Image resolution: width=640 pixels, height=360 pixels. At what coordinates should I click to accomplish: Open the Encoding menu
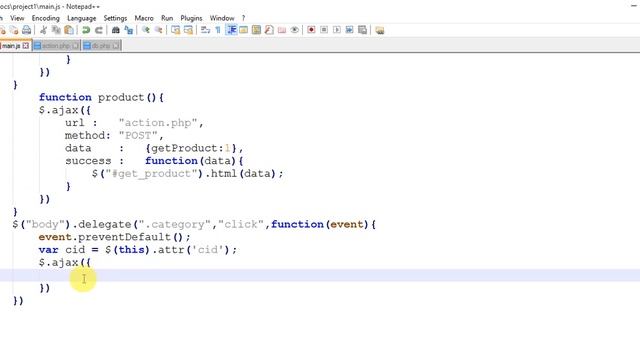46,18
